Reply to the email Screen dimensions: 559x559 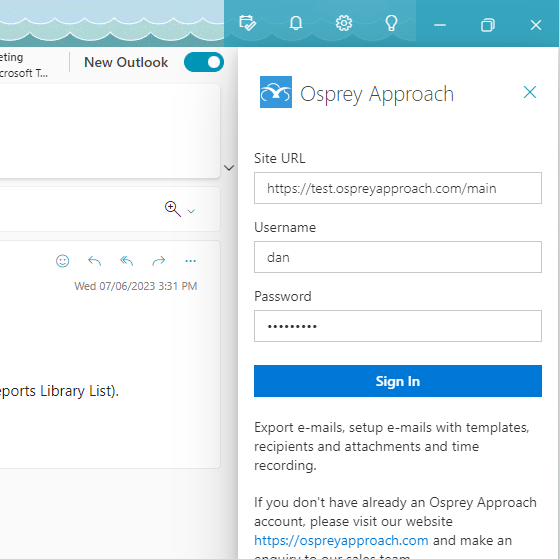pos(94,261)
